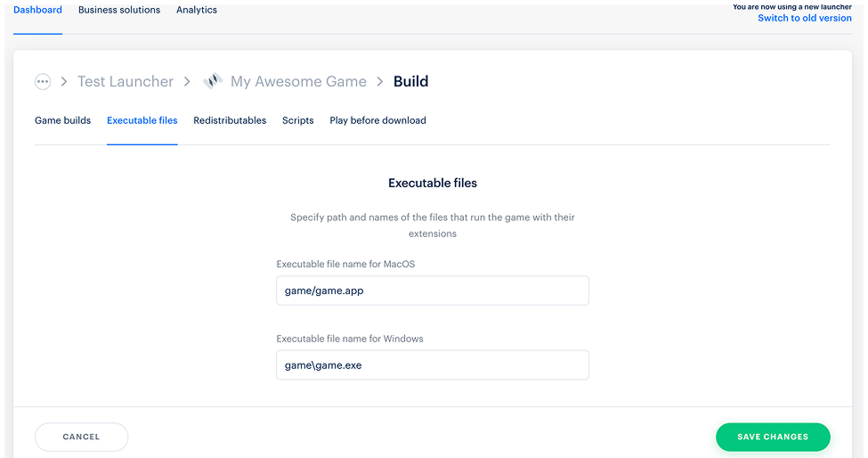Switch to the Game builds tab
This screenshot has width=868, height=458.
(x=62, y=120)
